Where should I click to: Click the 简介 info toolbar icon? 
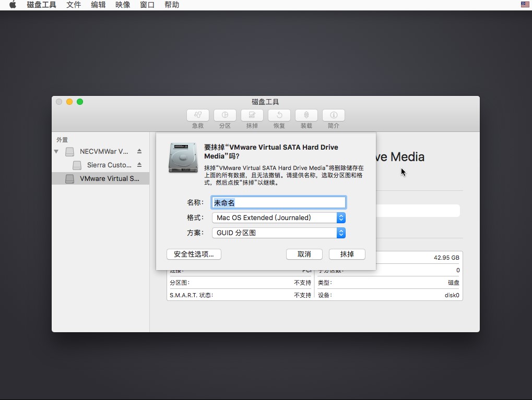point(334,115)
